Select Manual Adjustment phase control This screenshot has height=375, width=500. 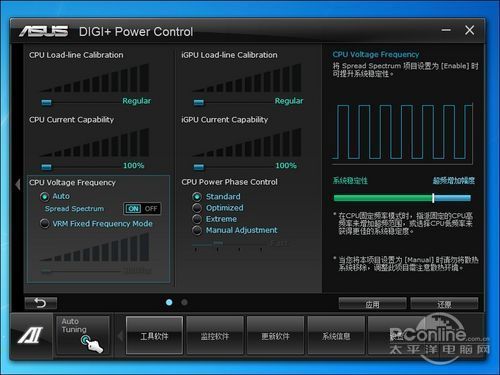click(197, 230)
